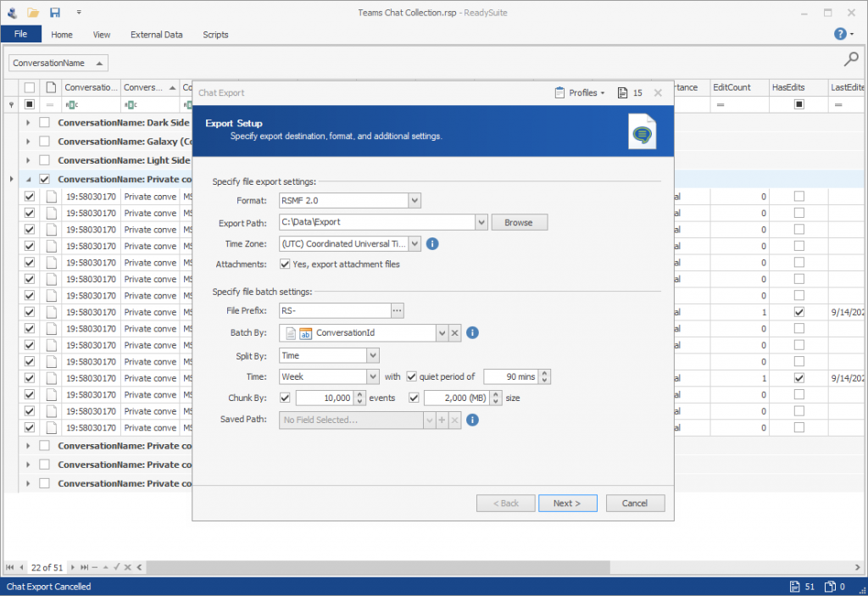868x596 pixels.
Task: Open the Time Week dropdown
Action: [373, 376]
